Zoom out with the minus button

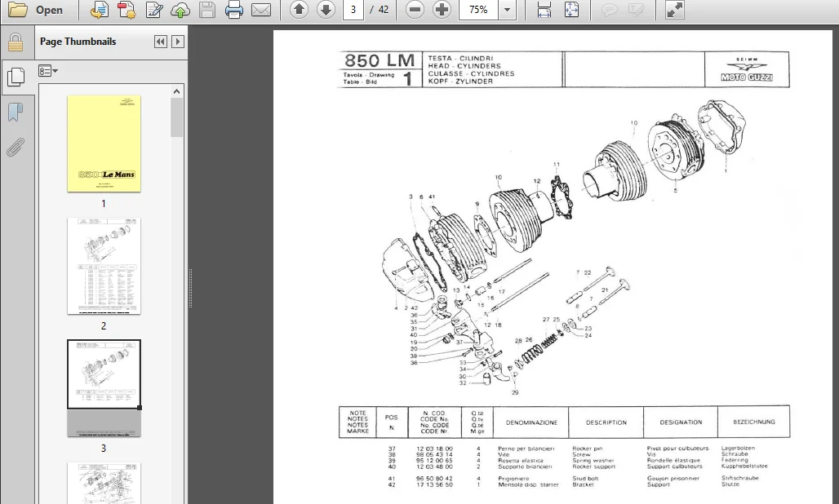415,10
